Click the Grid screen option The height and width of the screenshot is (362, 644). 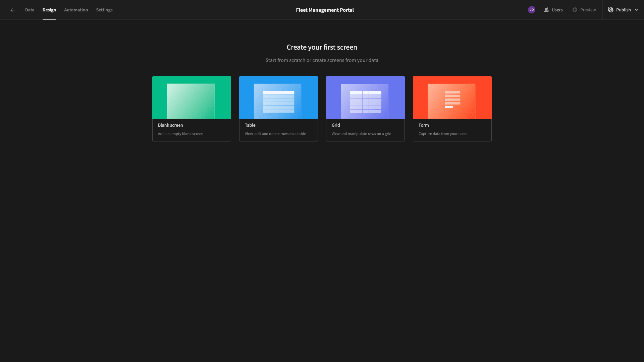[x=365, y=108]
